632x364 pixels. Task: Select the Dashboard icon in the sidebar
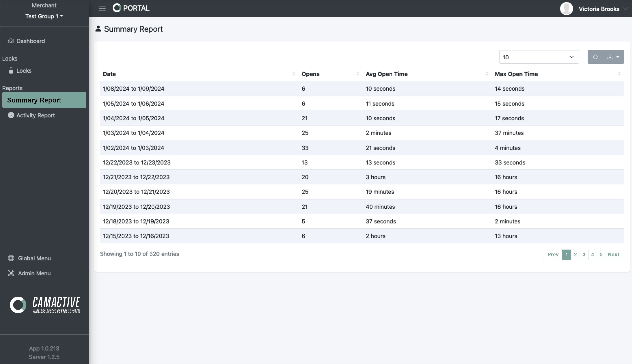pos(11,41)
